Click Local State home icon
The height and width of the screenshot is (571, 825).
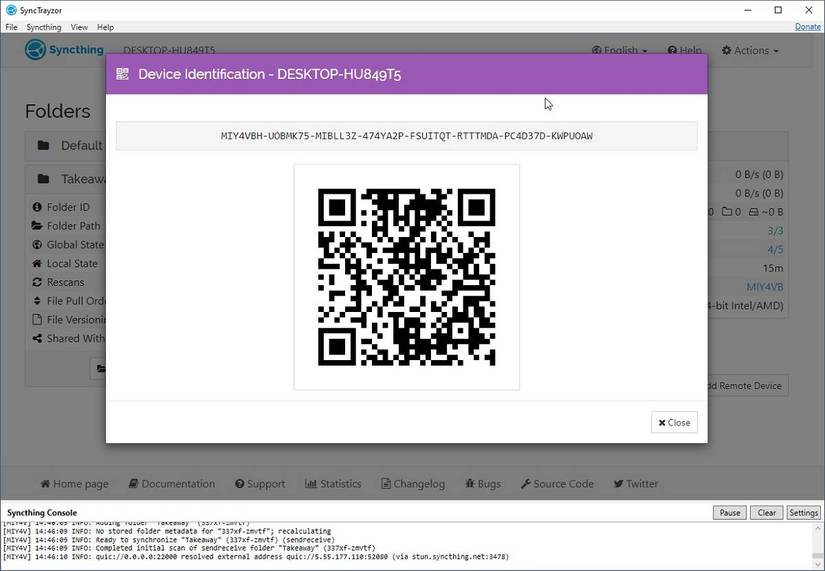[x=37, y=263]
